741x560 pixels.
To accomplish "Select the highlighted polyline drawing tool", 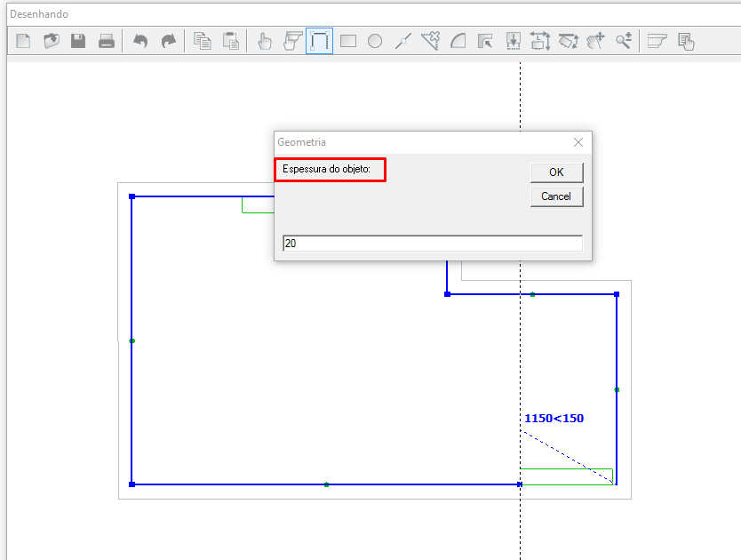I will click(x=320, y=41).
